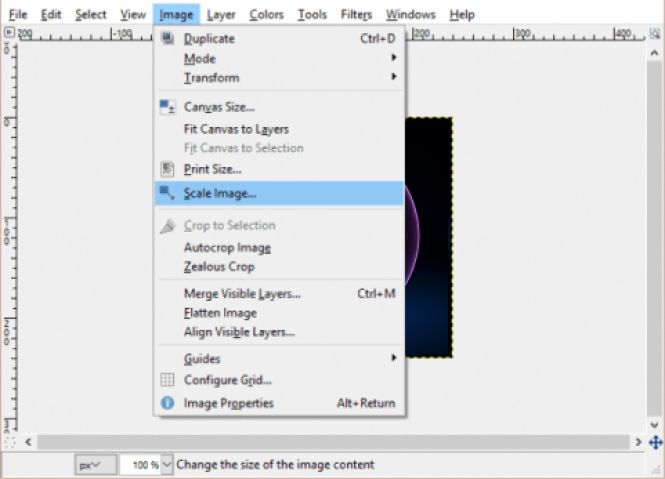Click zoom-on-resize icon at top right
Viewport: 665px width, 479px height.
coord(655,33)
